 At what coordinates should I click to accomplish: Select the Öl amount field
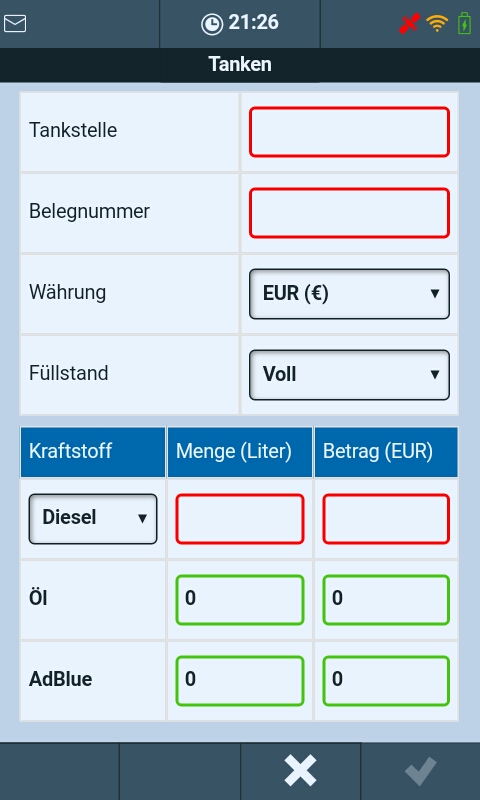coord(386,599)
